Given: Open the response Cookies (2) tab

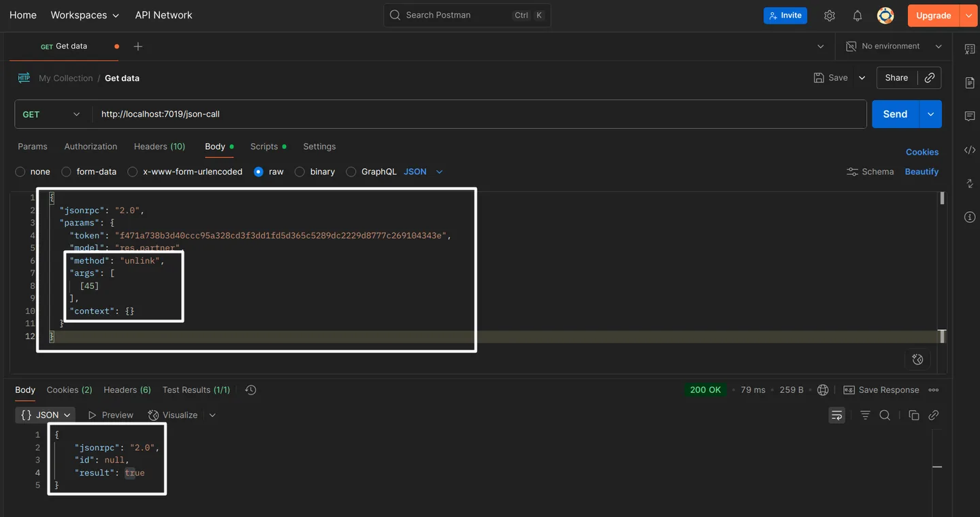Looking at the screenshot, I should [69, 390].
